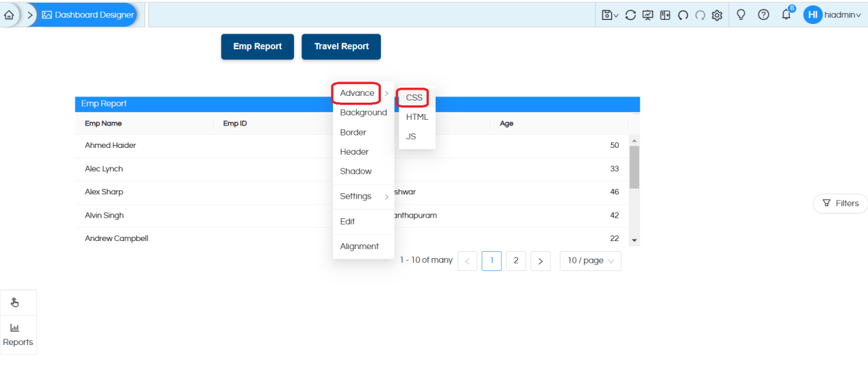The image size is (868, 373).
Task: Click the 1 - 10 of many label
Action: [426, 260]
